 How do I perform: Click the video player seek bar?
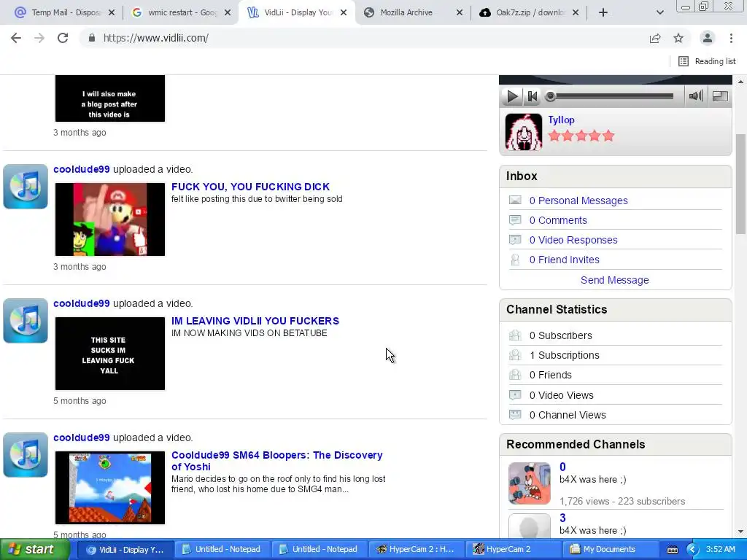pos(612,97)
